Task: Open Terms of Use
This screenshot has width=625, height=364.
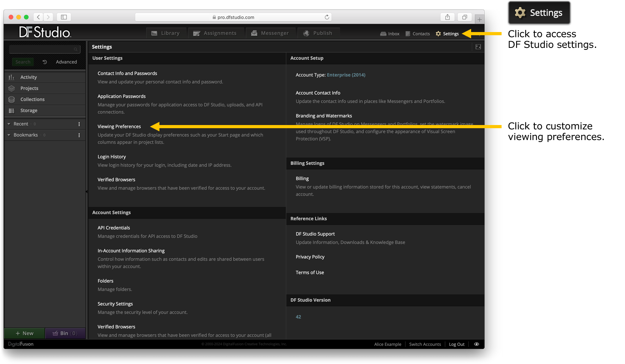Action: click(310, 273)
